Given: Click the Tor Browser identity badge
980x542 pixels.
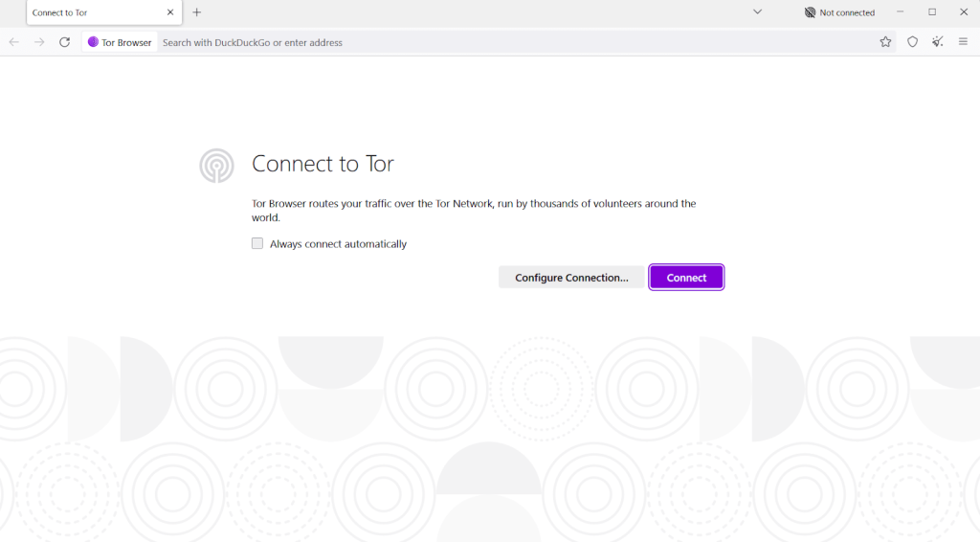Looking at the screenshot, I should point(120,42).
